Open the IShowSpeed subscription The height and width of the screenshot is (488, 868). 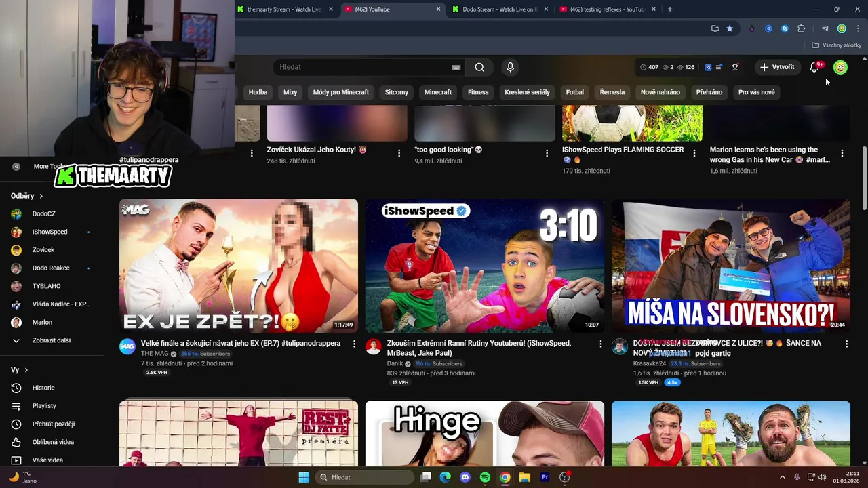coord(50,232)
